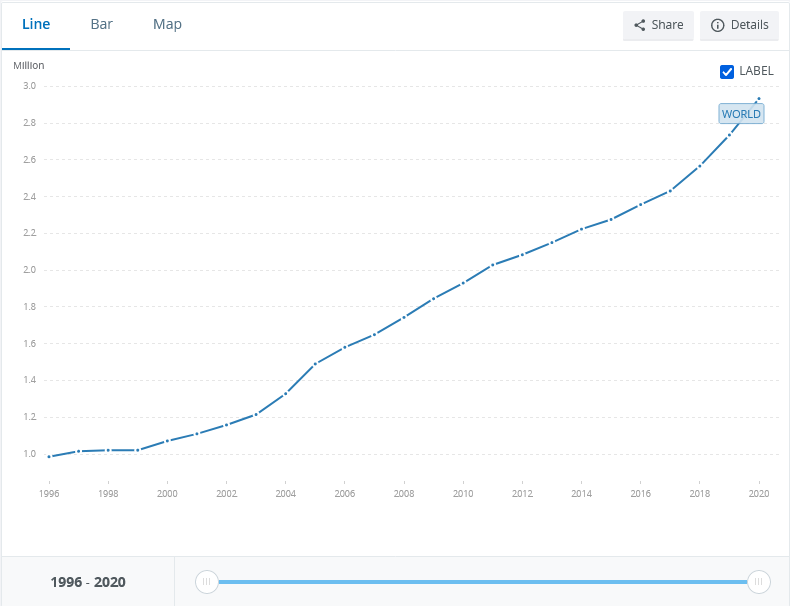
Task: Click the LABEL text next to the checkbox
Action: pyautogui.click(x=756, y=71)
